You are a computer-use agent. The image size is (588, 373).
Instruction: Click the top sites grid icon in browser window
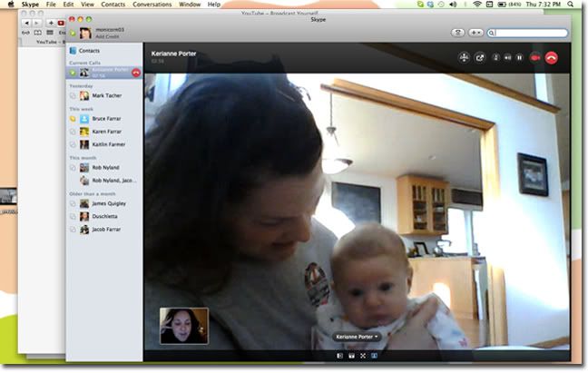pos(50,33)
